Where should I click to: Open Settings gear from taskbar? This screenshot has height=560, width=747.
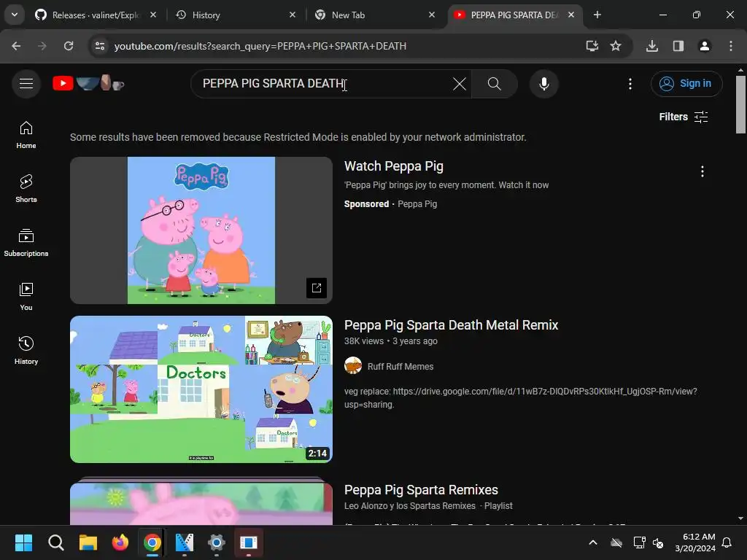216,542
